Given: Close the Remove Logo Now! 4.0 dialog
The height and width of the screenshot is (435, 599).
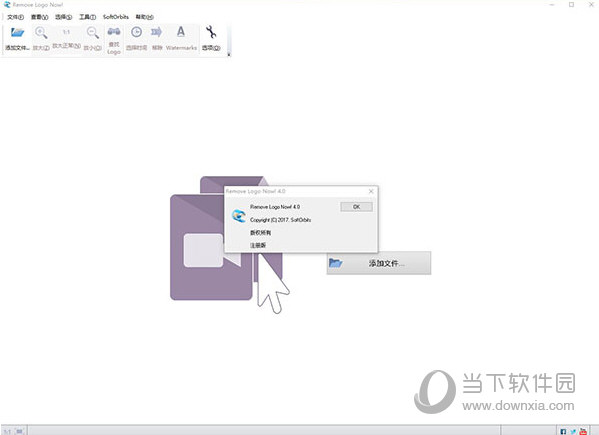Looking at the screenshot, I should click(x=371, y=191).
